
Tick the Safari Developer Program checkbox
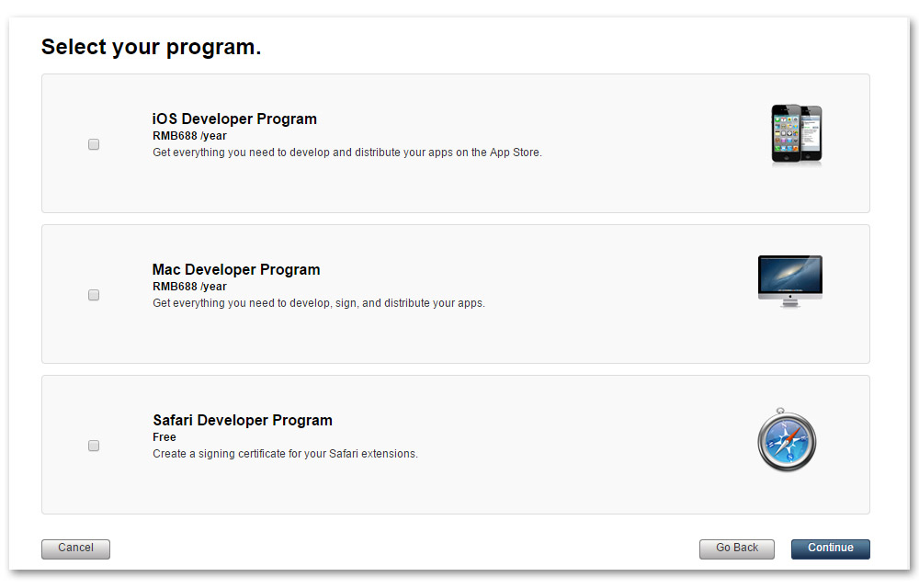[x=94, y=446]
